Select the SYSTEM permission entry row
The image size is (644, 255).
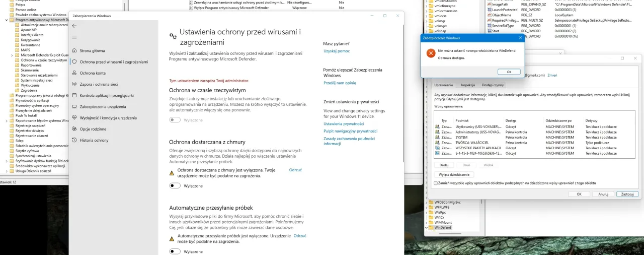(x=534, y=137)
